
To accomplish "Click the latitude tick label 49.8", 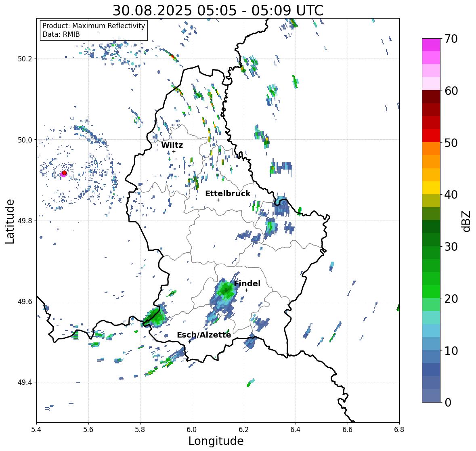I will (x=25, y=220).
